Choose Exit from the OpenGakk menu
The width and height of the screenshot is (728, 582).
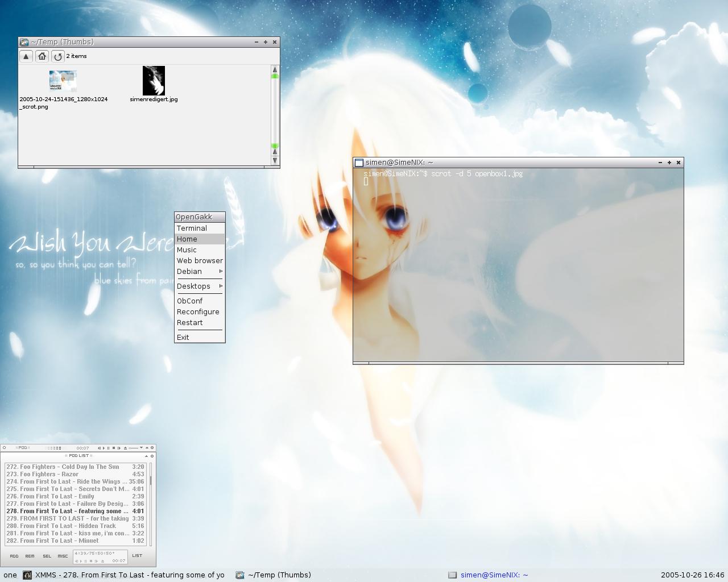tap(200, 337)
